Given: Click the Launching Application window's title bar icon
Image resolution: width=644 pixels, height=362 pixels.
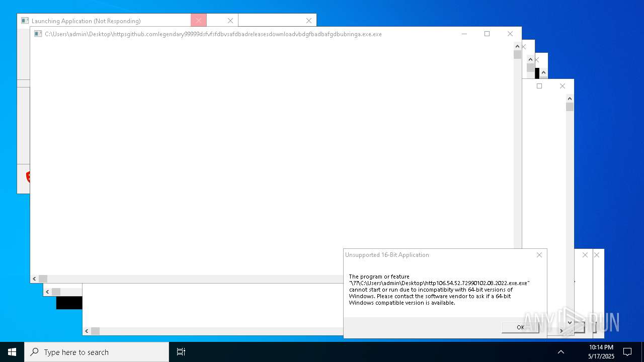Looking at the screenshot, I should (25, 21).
